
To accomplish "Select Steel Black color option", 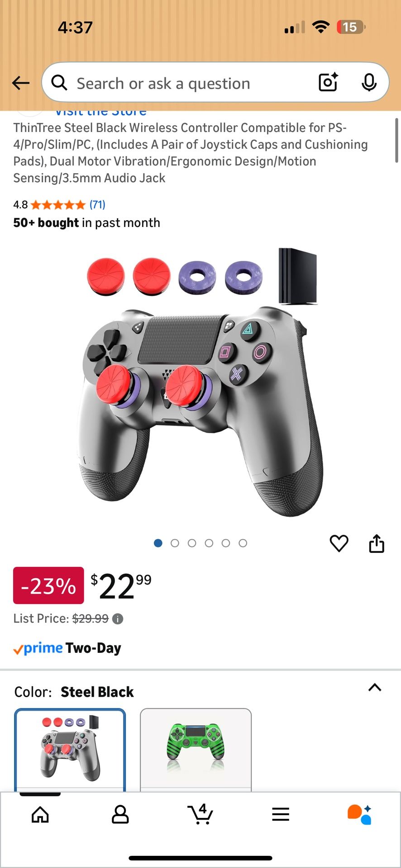I will 70,750.
